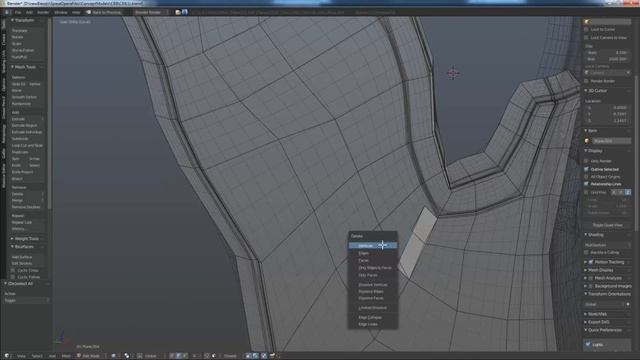Click the Loop Cut and Slide button

(x=27, y=145)
